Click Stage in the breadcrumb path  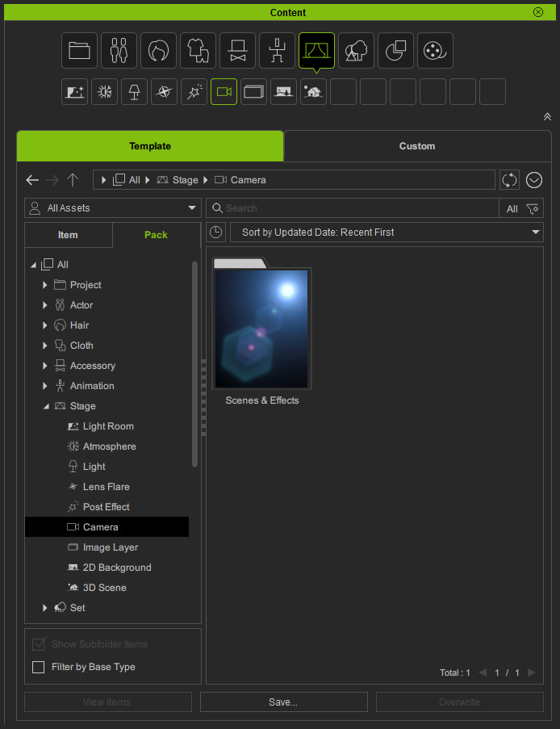point(186,180)
